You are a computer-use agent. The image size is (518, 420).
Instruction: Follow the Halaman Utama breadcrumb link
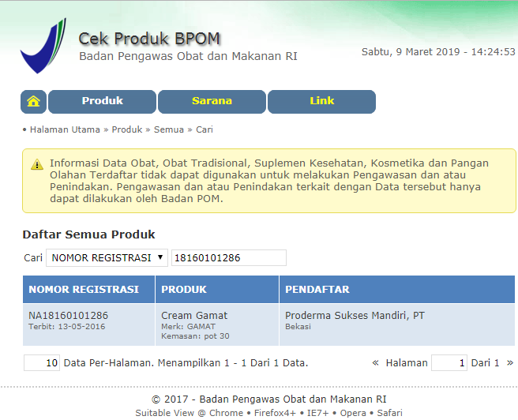[65, 129]
